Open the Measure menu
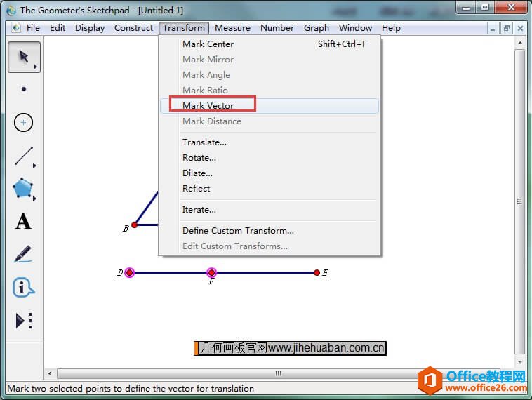This screenshot has width=532, height=400. [x=232, y=28]
